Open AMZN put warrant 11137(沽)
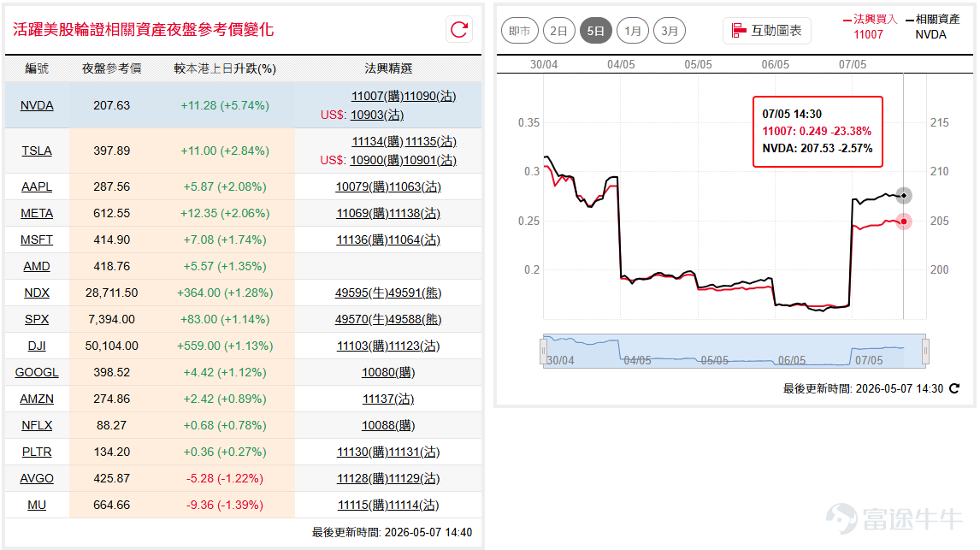Viewport: 980px width, 550px height. (x=388, y=399)
